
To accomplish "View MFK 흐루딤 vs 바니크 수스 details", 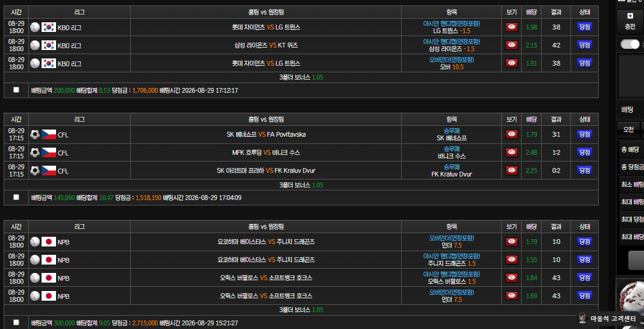I will pos(511,152).
